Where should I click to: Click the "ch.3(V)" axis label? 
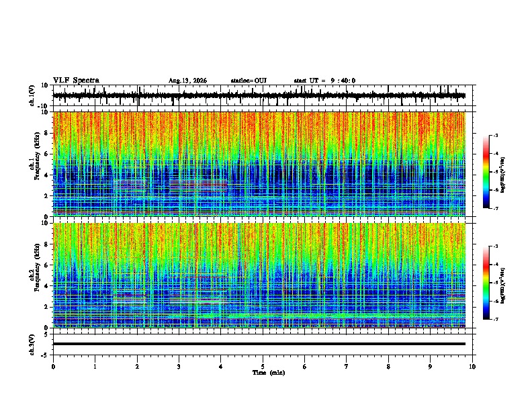(32, 345)
